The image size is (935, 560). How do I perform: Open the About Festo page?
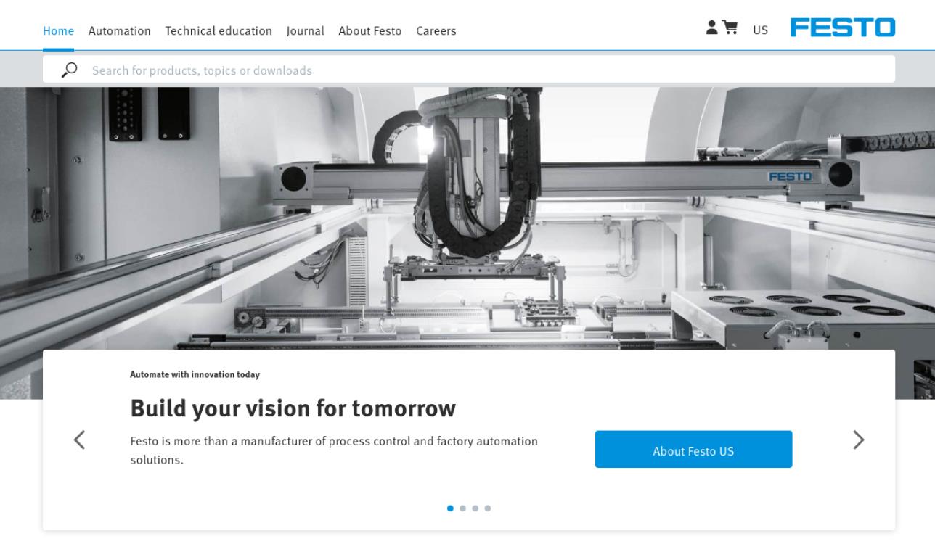tap(370, 30)
